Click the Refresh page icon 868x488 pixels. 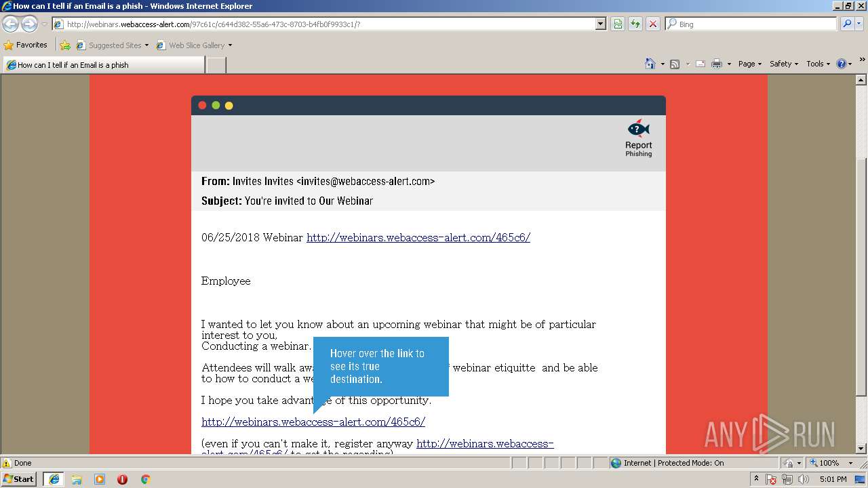tap(635, 24)
